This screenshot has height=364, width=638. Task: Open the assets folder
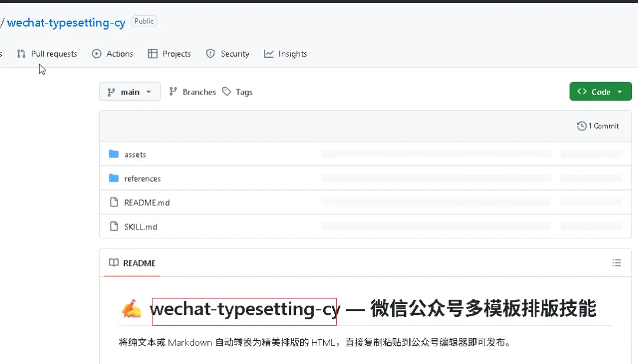click(x=135, y=155)
